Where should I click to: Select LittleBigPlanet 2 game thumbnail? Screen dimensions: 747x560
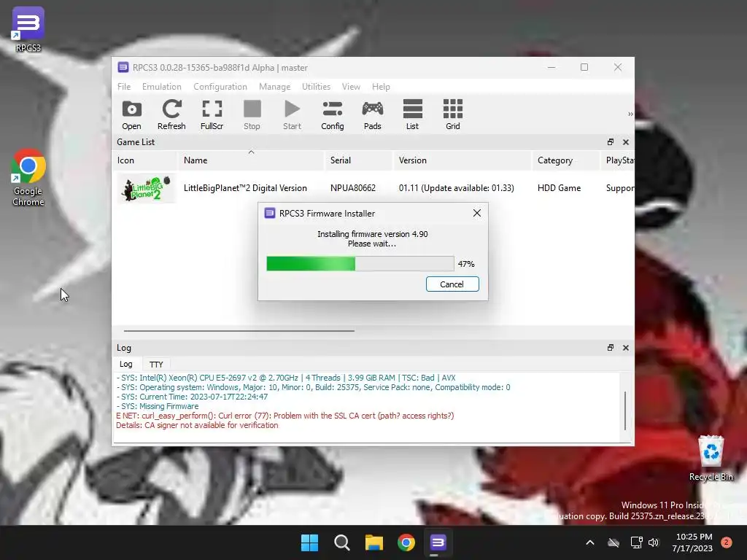click(147, 188)
